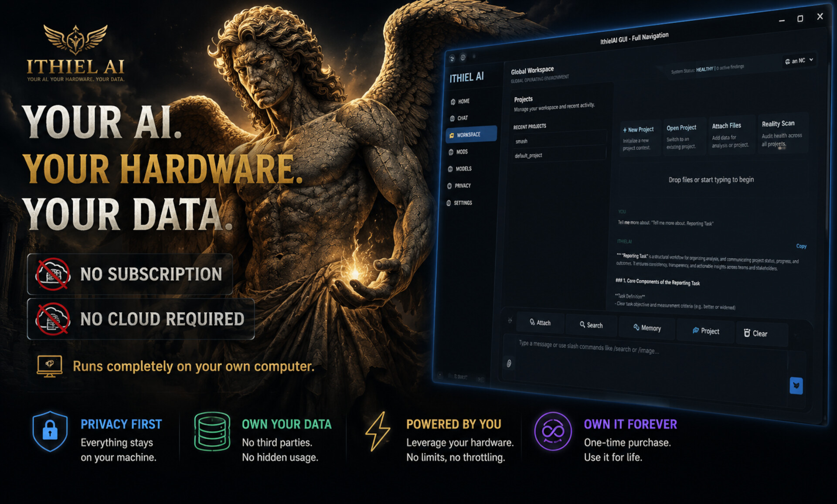Click the crossed-out cloud icon beside No Cloud Required

53,319
